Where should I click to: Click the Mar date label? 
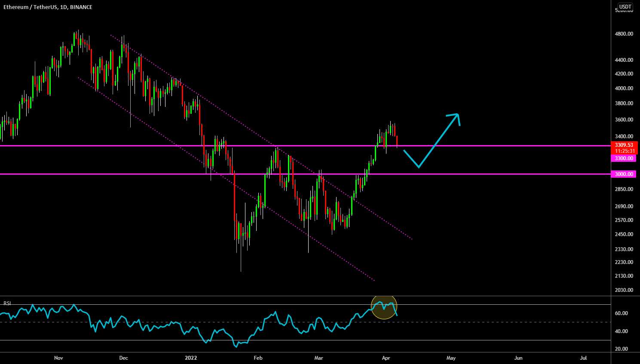[x=319, y=358]
